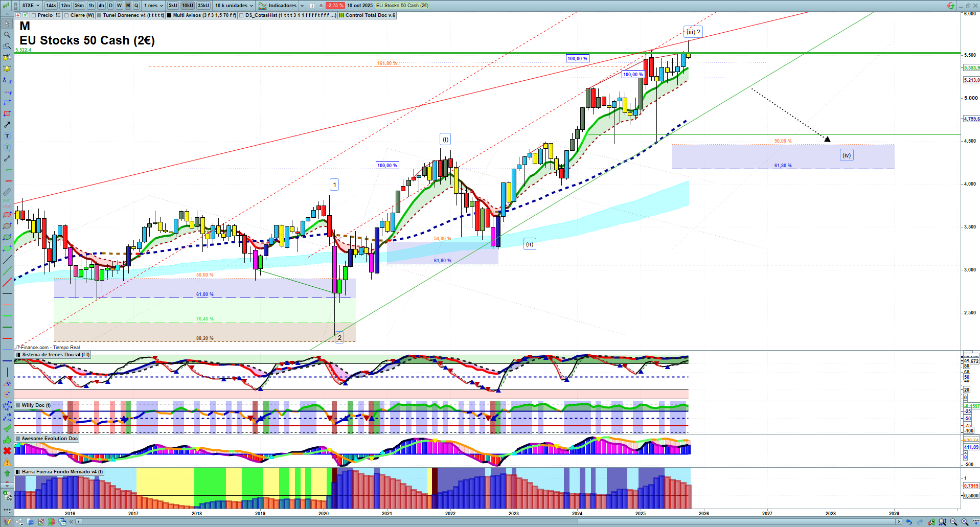Select the arrow cursor tool
The image size is (980, 527).
point(7,24)
